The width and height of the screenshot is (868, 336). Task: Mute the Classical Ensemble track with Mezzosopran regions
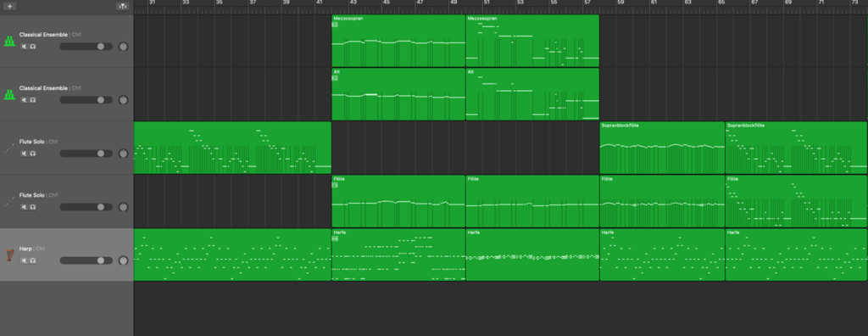pyautogui.click(x=24, y=47)
